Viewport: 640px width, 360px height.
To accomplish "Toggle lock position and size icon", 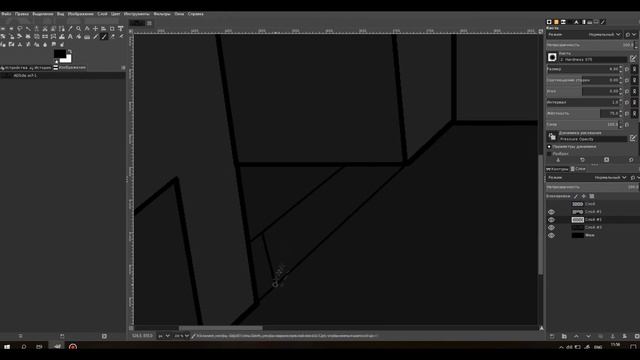I will click(584, 196).
